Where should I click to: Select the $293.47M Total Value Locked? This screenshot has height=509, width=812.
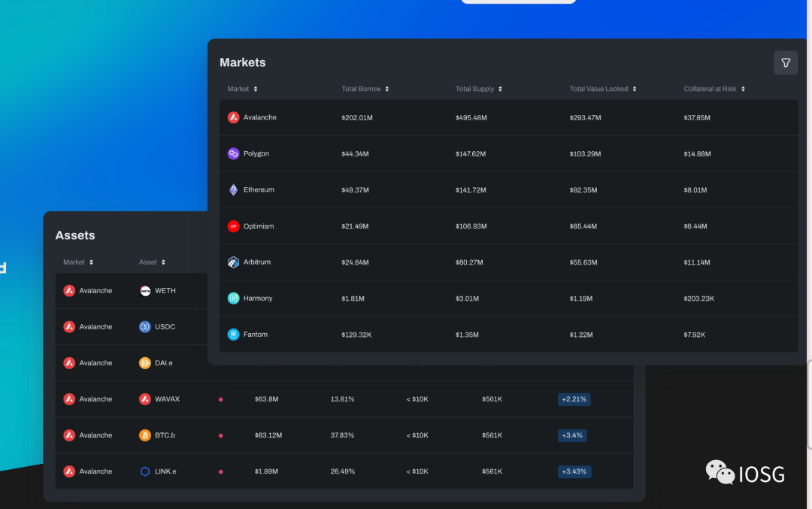click(x=585, y=118)
